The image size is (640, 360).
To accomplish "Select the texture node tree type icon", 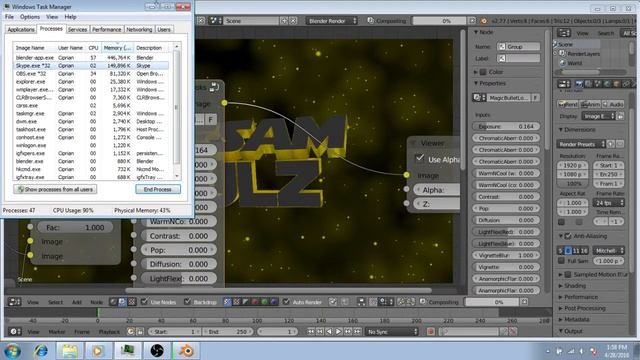I will (131, 302).
